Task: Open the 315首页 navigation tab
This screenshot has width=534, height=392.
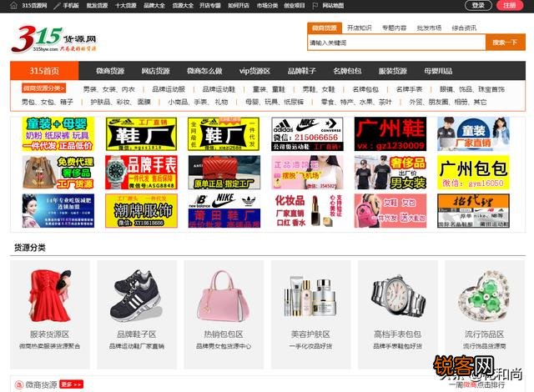Action: [x=44, y=71]
